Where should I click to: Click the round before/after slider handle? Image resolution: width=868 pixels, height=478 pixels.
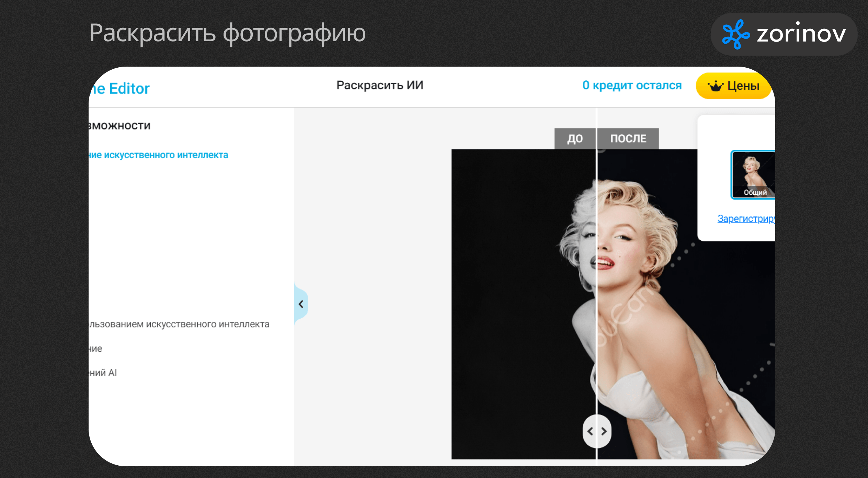click(597, 431)
